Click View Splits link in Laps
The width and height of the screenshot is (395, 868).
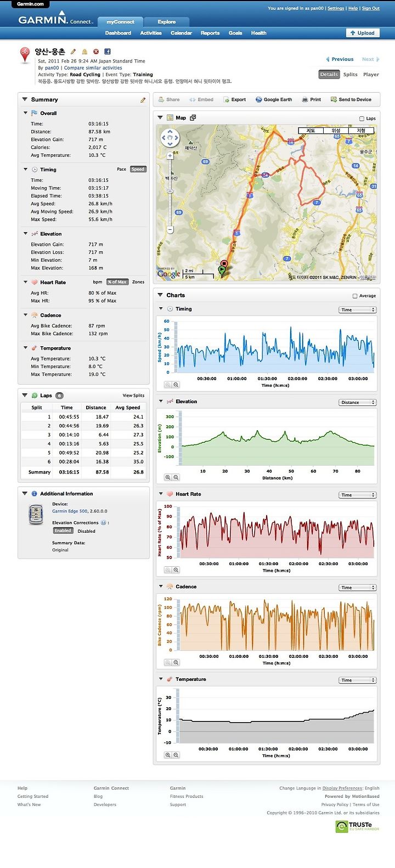point(133,396)
